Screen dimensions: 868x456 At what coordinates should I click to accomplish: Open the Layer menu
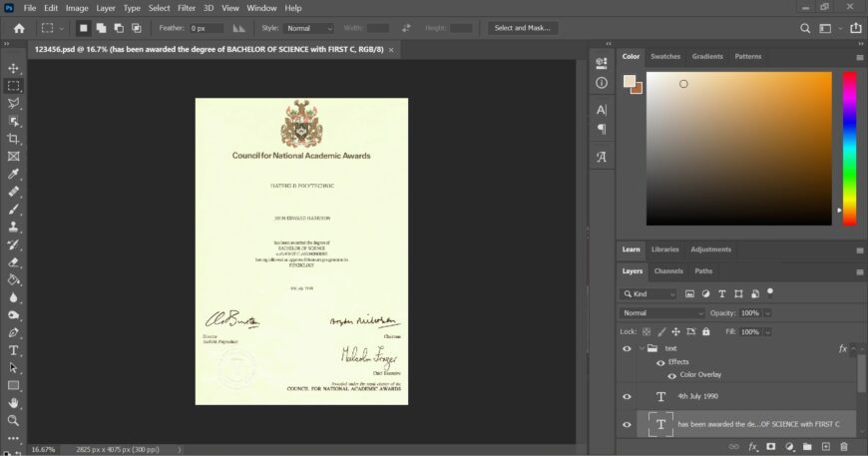tap(105, 8)
